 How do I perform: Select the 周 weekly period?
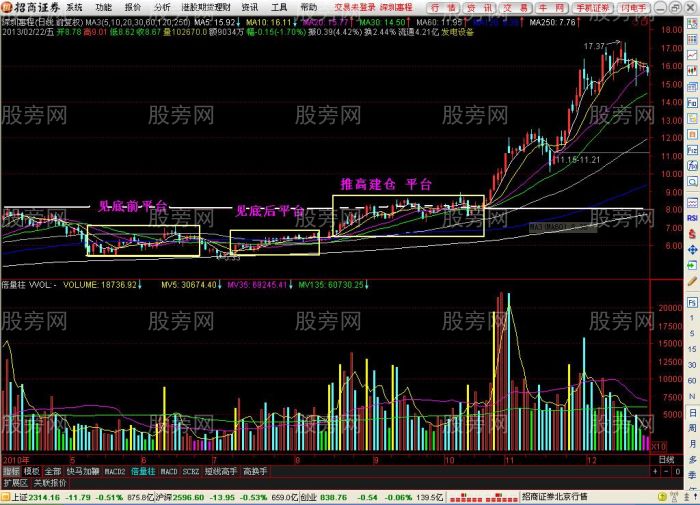[x=692, y=428]
